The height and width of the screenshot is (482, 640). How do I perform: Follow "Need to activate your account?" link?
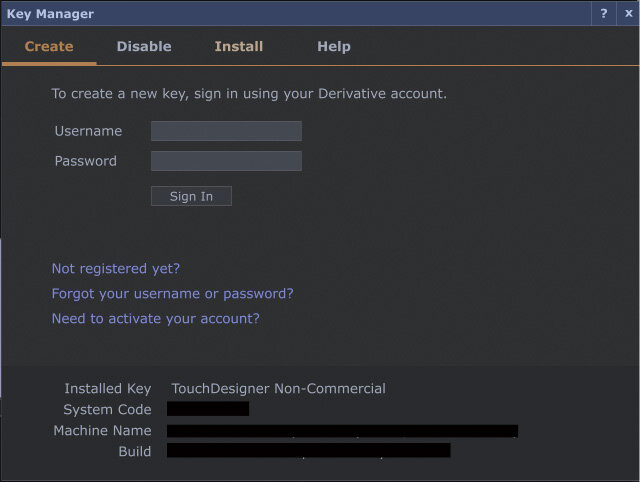pyautogui.click(x=155, y=318)
